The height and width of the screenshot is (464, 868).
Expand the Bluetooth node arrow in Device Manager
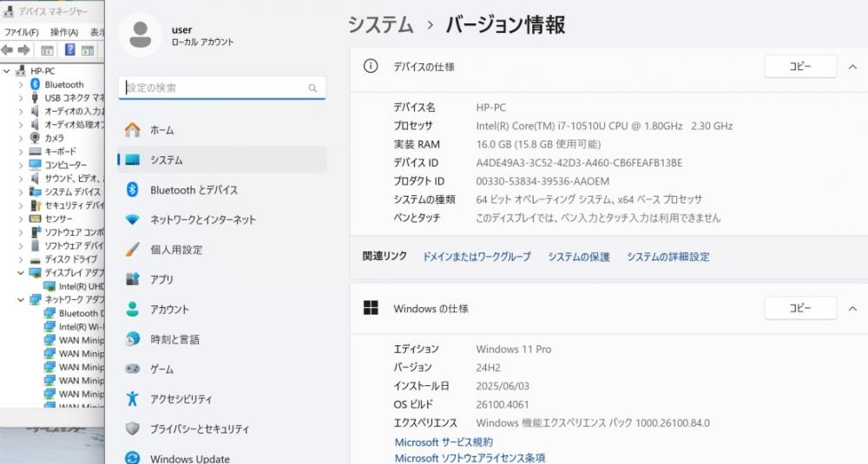tap(21, 85)
